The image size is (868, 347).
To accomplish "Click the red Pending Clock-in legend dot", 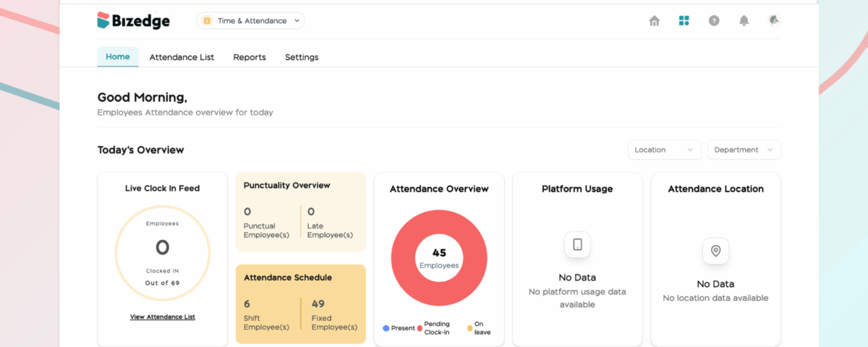I will 420,328.
